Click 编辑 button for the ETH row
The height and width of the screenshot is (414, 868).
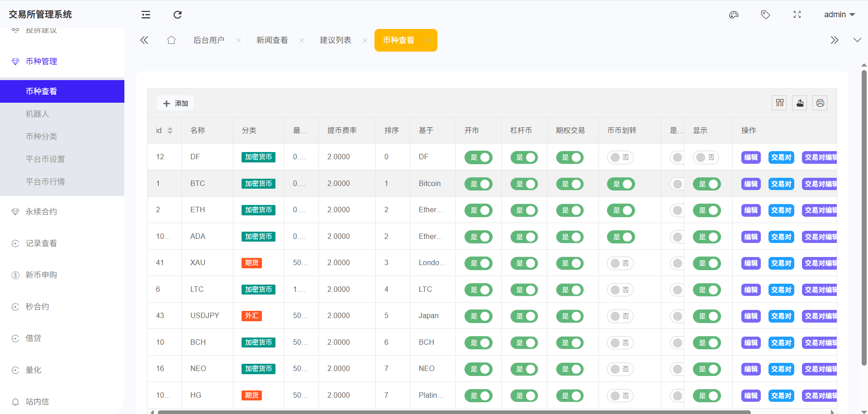click(750, 210)
